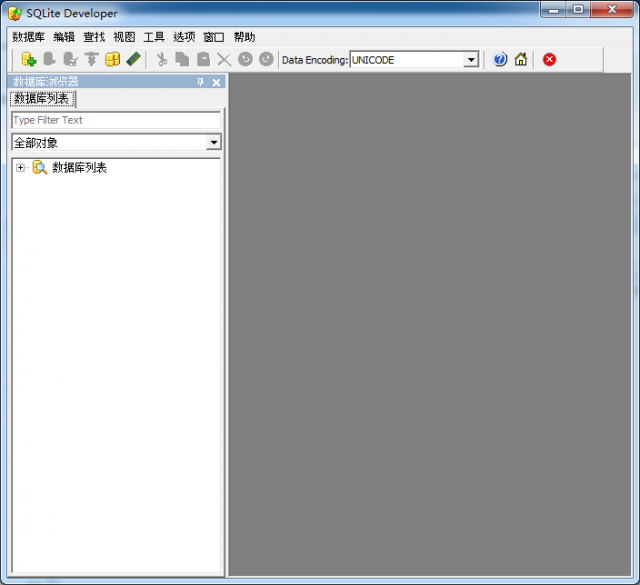Open the 全部对象 object filter dropdown
Viewport: 640px width, 585px height.
click(x=213, y=143)
